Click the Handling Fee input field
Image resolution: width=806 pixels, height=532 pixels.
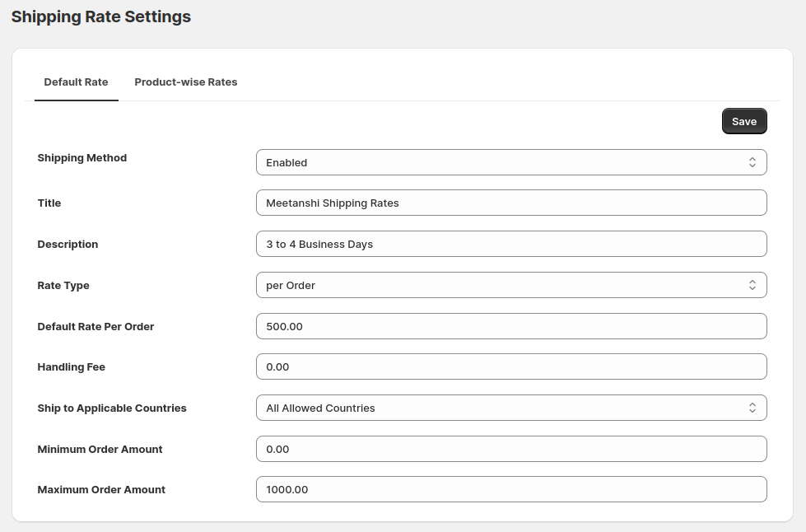[x=511, y=366]
